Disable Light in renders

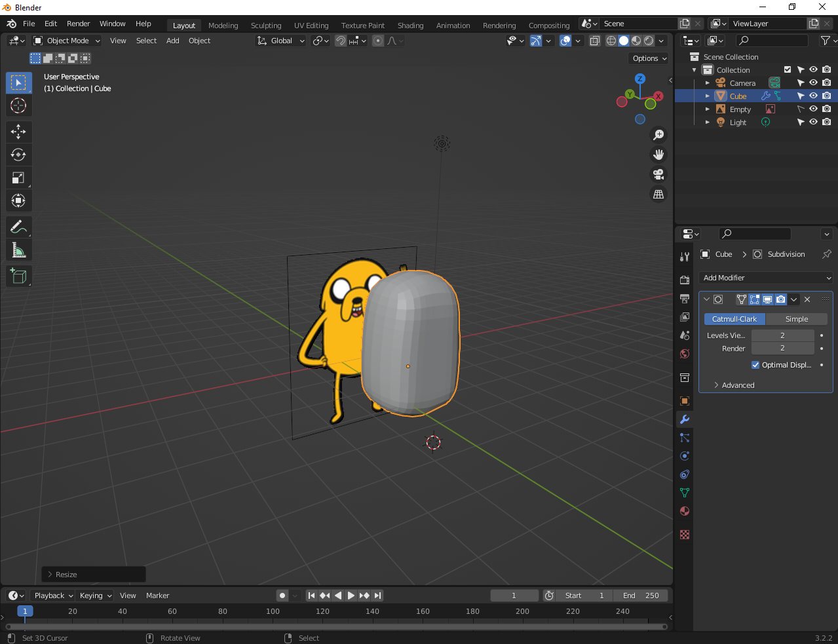coord(827,122)
